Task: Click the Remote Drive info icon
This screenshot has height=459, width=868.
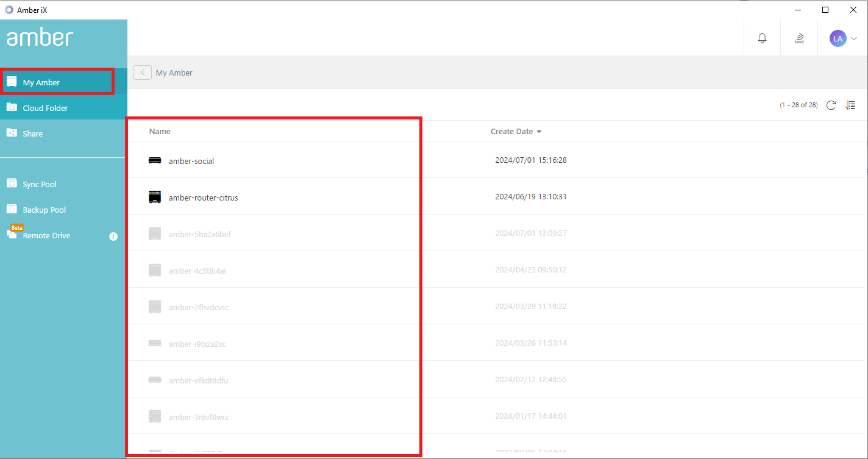Action: click(x=113, y=236)
